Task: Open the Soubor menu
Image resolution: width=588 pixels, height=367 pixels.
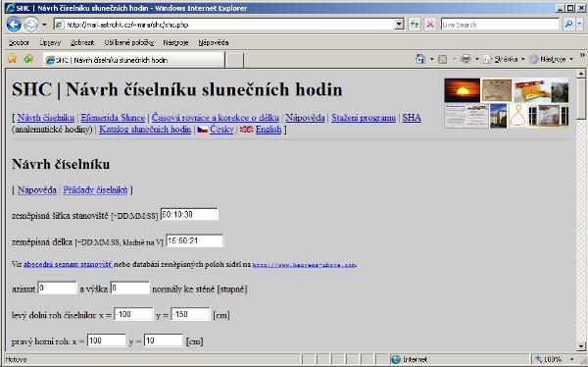Action: coord(20,43)
